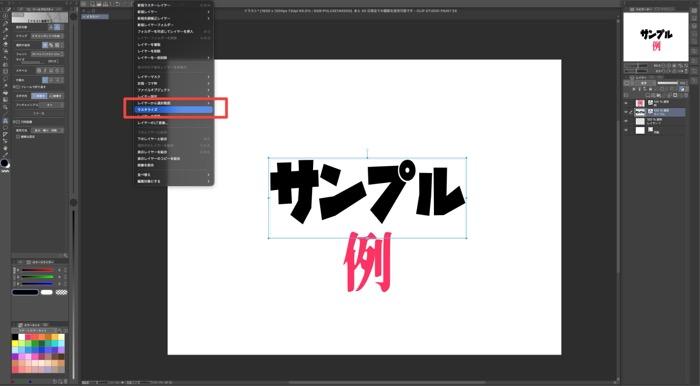This screenshot has height=386, width=700.
Task: Click transparent color icon below color circle
Action: (x=6, y=171)
